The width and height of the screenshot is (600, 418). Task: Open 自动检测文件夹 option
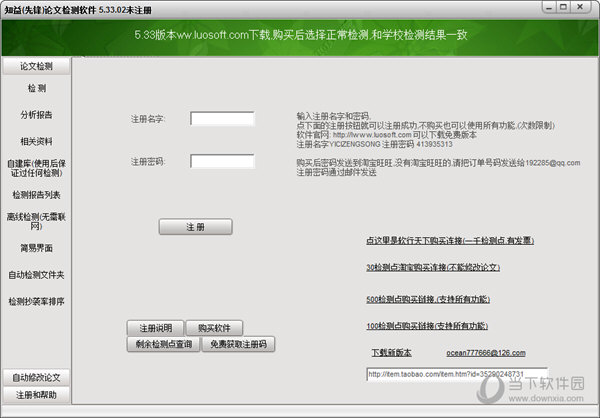[x=36, y=275]
